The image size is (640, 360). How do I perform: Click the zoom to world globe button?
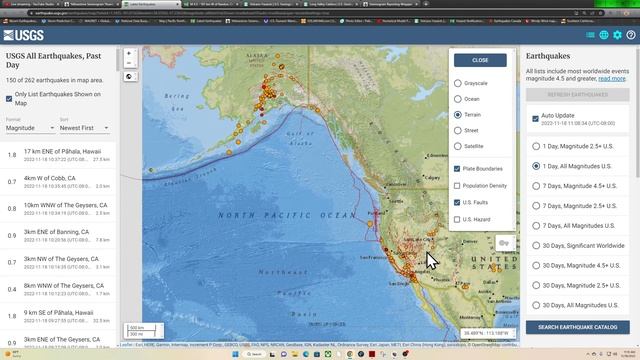129,76
